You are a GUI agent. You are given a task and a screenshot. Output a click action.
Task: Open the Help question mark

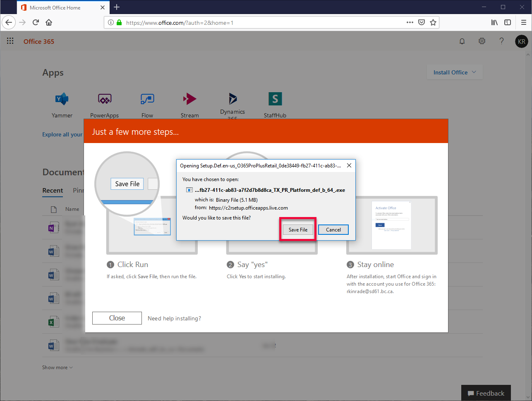pos(501,41)
